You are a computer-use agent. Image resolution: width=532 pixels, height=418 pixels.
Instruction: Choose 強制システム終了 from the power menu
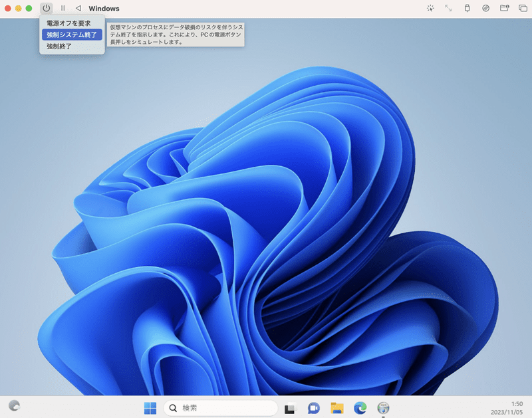click(x=72, y=35)
